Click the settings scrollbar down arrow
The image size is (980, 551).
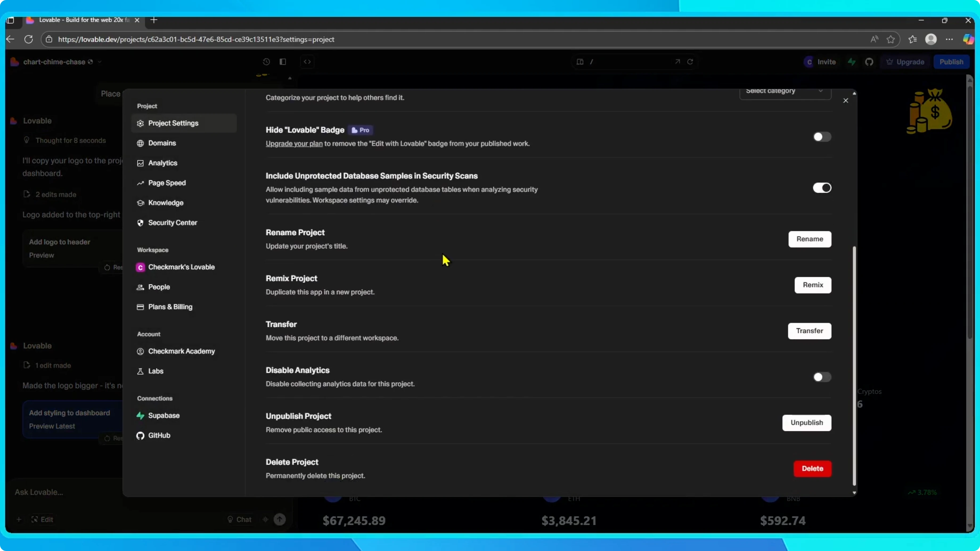point(854,493)
